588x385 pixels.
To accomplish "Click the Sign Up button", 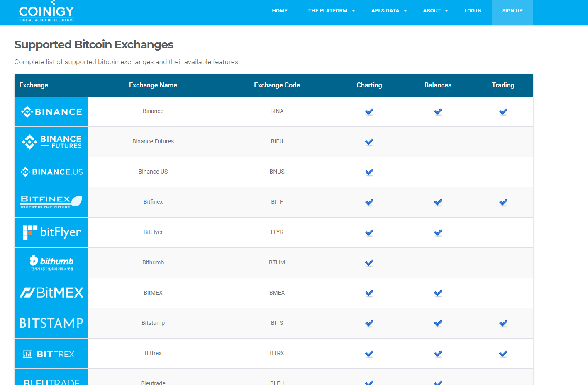I will [512, 12].
